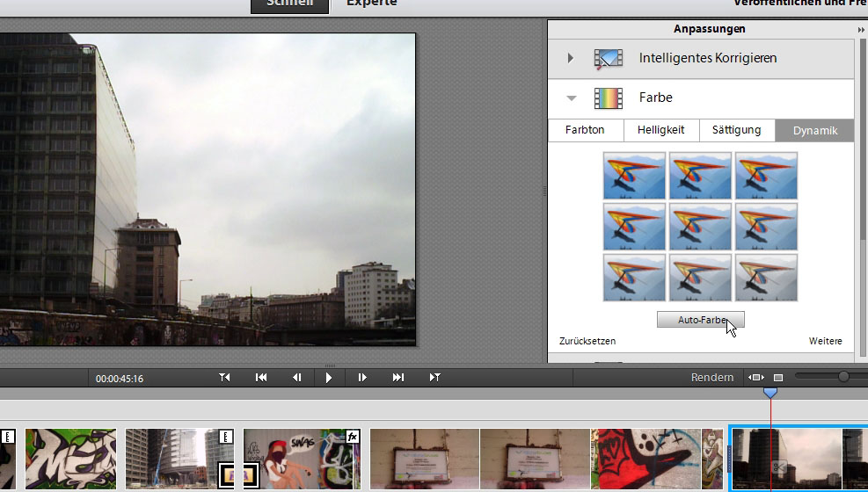Click the Farbe rainbow filmstrip icon
The height and width of the screenshot is (492, 868).
(609, 98)
